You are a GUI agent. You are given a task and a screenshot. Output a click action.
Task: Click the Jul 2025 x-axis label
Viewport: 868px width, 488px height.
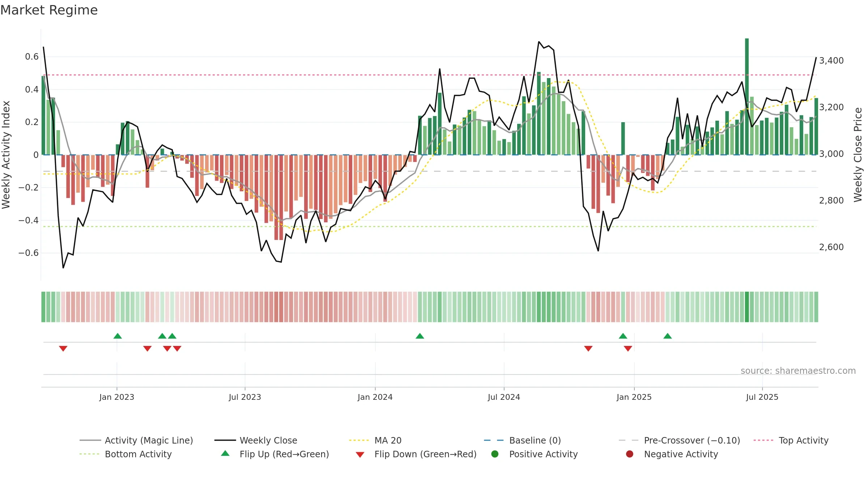[x=762, y=397]
